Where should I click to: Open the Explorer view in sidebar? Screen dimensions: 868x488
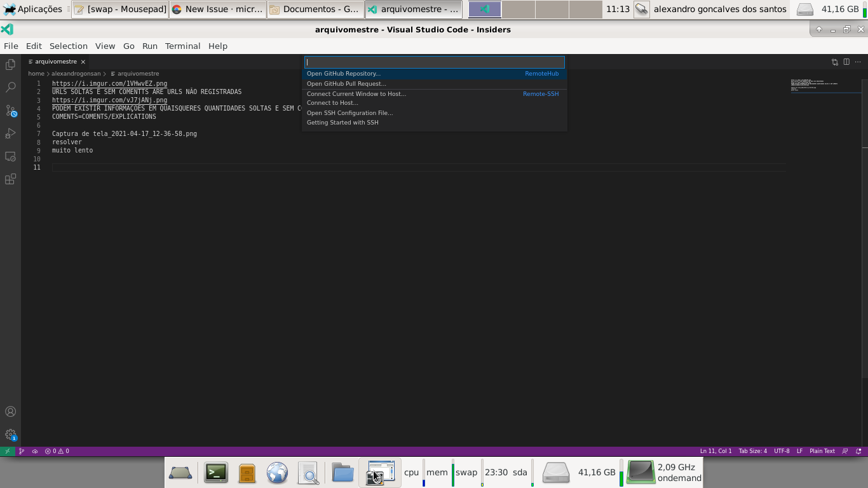point(10,65)
